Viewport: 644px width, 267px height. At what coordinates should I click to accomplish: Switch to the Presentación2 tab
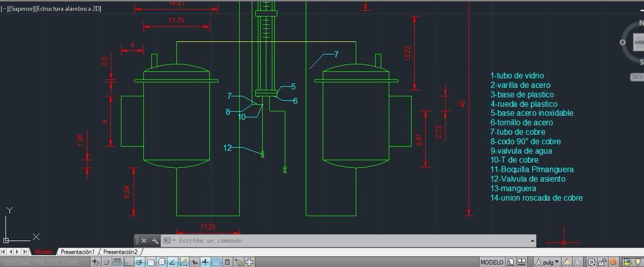120,251
